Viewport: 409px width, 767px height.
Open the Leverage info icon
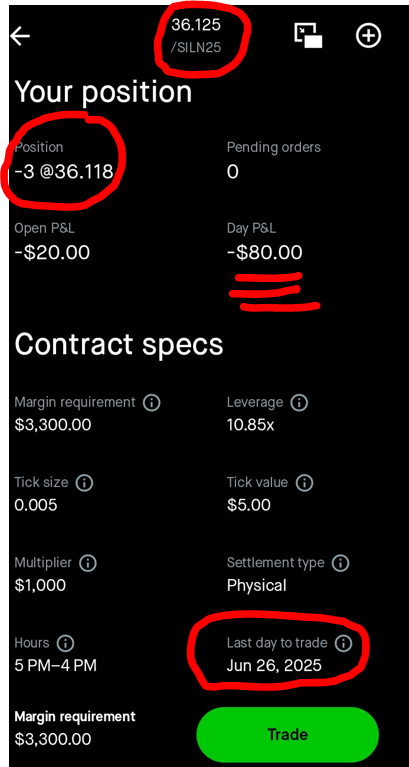click(299, 403)
